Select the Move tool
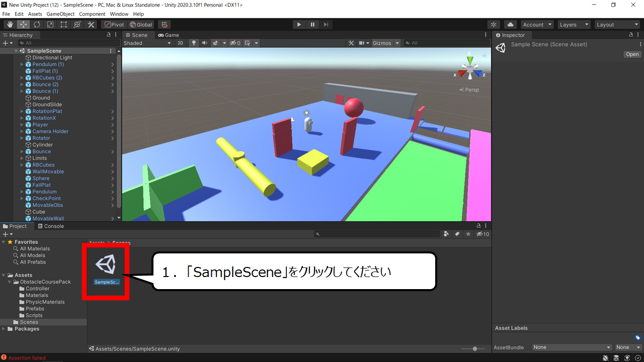Image resolution: width=644 pixels, height=362 pixels. tap(23, 25)
